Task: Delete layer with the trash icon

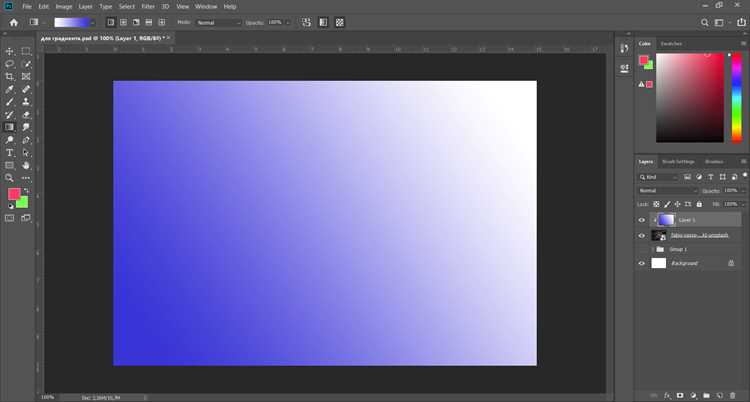Action: click(x=733, y=396)
